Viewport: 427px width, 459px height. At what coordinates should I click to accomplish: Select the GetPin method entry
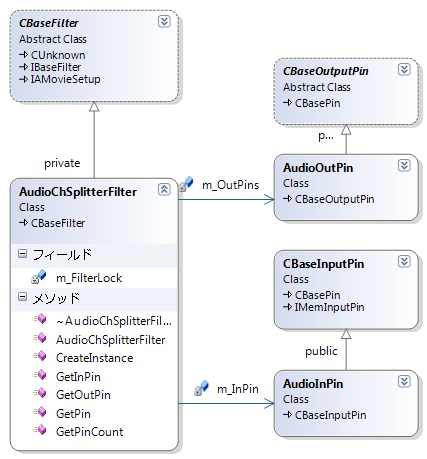pos(73,414)
